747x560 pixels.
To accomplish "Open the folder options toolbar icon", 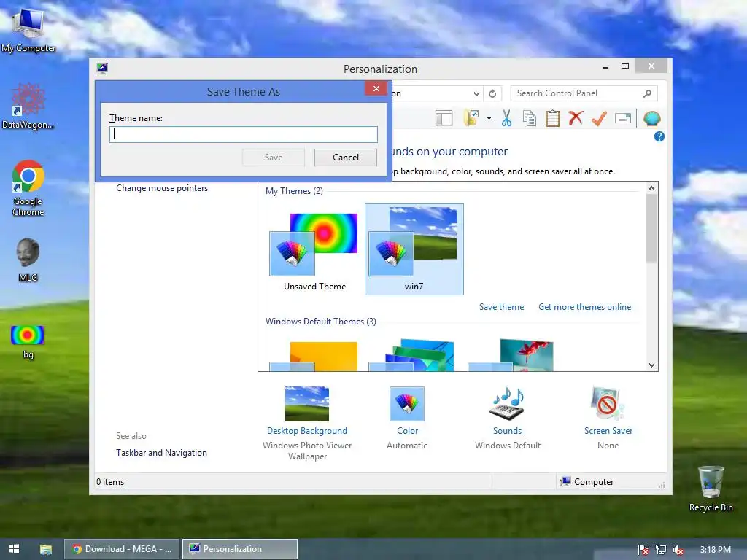I will click(x=471, y=117).
